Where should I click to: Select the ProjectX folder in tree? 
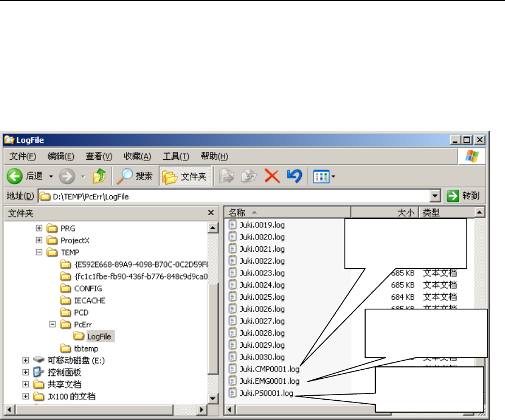(68, 240)
